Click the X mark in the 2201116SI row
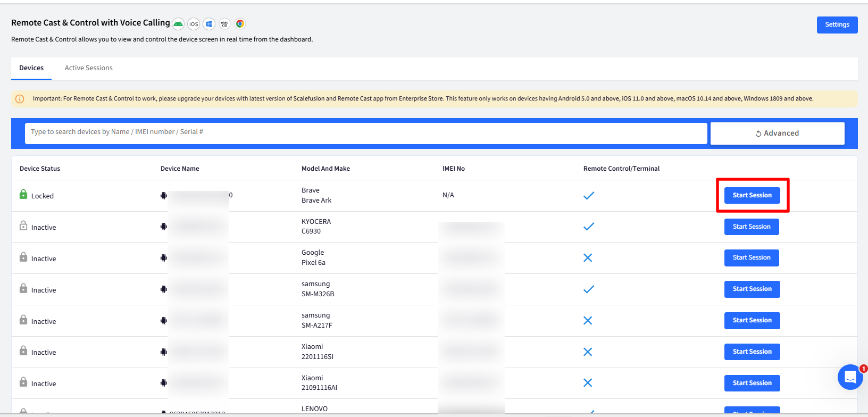This screenshot has height=417, width=868. click(x=588, y=352)
